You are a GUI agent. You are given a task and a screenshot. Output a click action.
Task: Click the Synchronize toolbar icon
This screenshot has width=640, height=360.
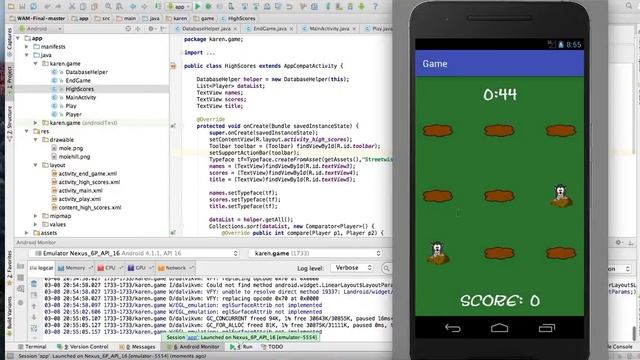pyautogui.click(x=33, y=6)
